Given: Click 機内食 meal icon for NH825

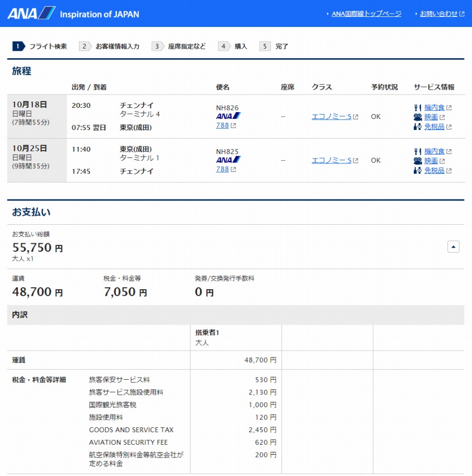Looking at the screenshot, I should click(x=417, y=151).
